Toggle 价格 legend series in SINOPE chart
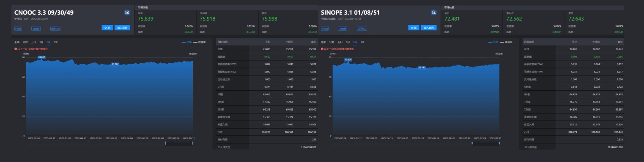Screen dimensions: 644x162 point(493,42)
